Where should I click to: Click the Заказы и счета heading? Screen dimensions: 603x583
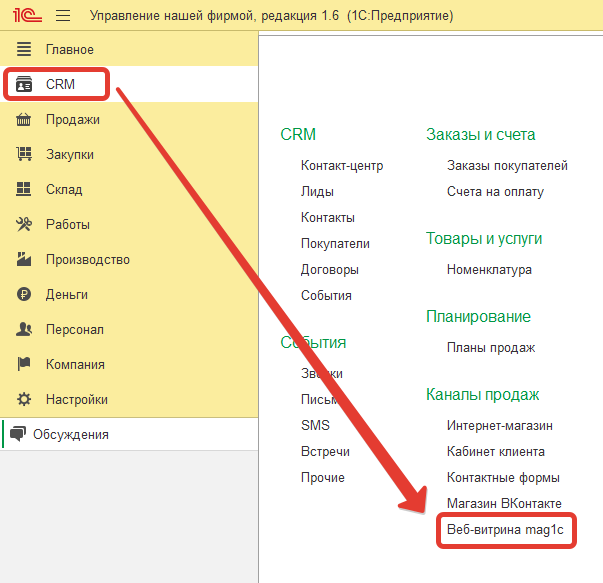point(480,135)
